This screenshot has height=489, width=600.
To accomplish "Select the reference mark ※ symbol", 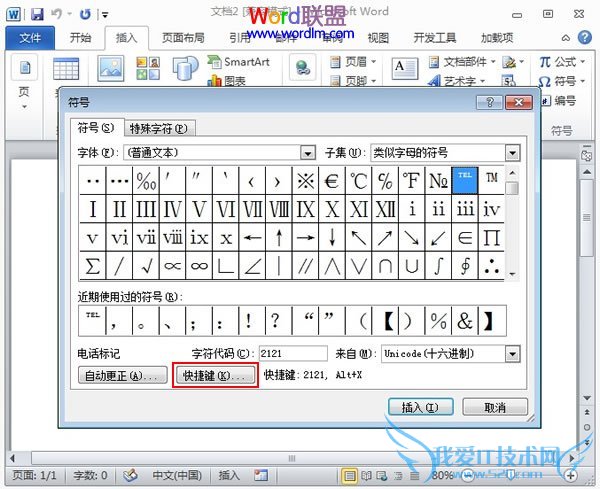I will 305,180.
